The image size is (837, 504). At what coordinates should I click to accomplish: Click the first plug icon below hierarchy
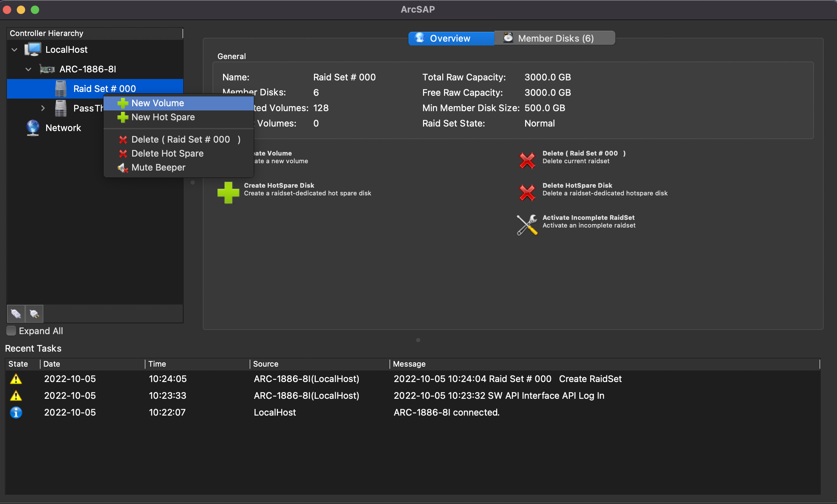tap(16, 314)
